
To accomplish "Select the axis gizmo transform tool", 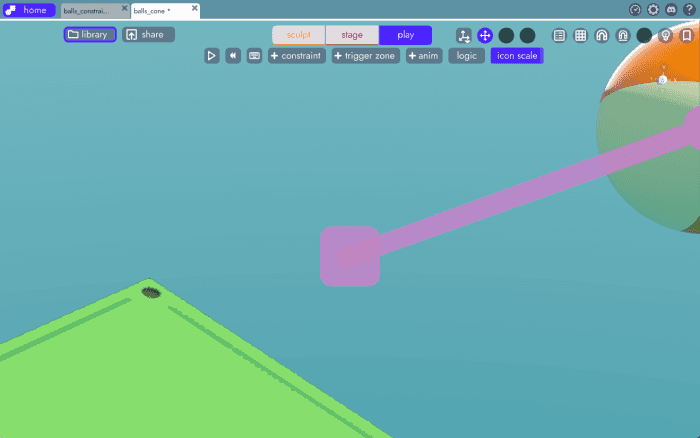I will tap(464, 35).
